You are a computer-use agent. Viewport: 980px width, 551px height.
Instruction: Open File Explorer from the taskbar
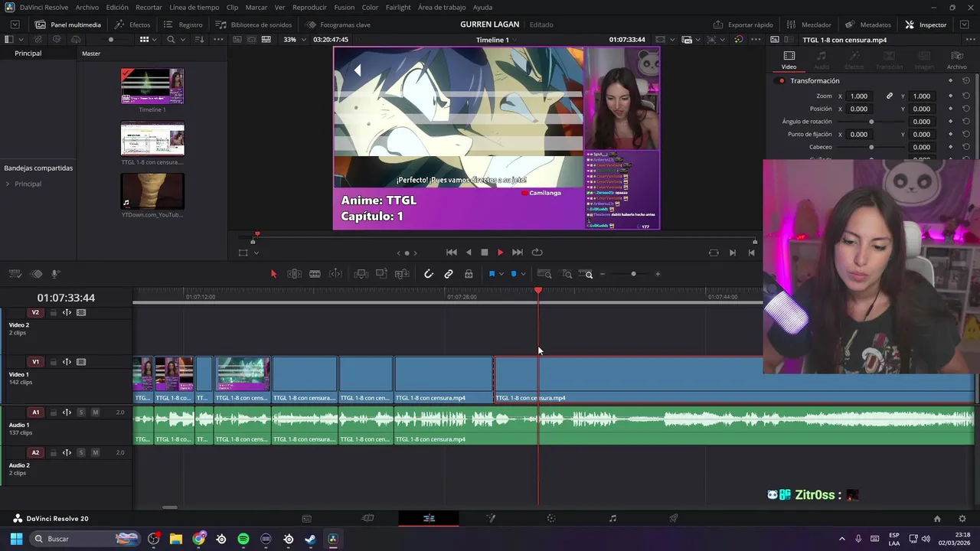pyautogui.click(x=176, y=539)
